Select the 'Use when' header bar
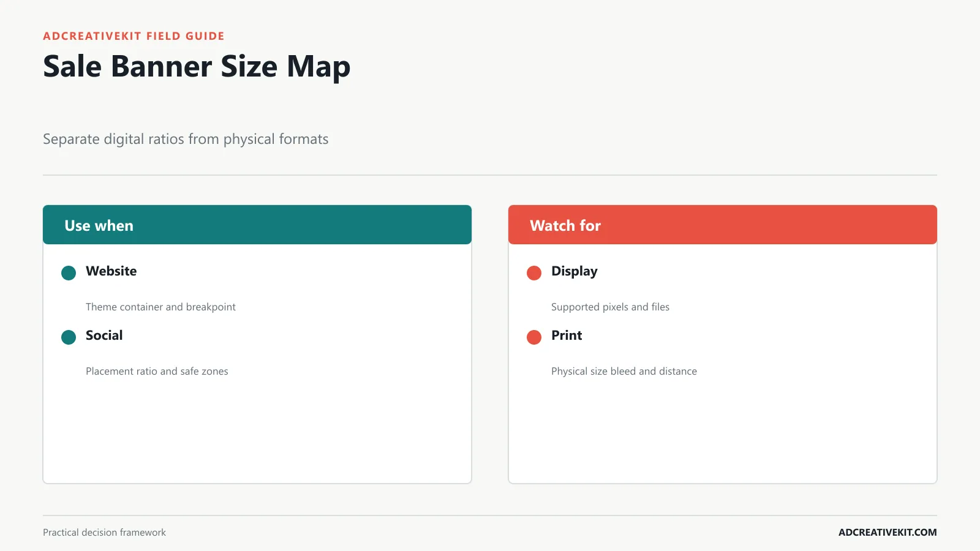Screen dimensions: 980x551 click(257, 225)
